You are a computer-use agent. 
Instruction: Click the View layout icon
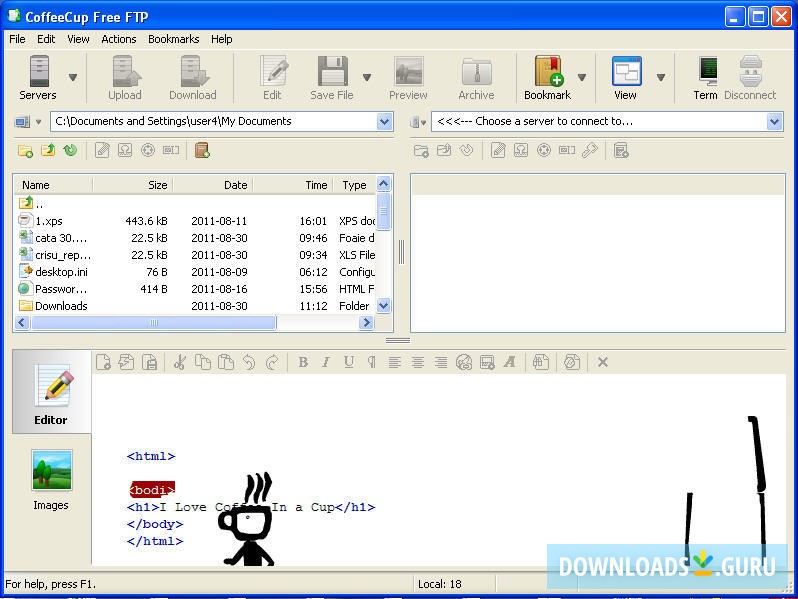pyautogui.click(x=626, y=78)
